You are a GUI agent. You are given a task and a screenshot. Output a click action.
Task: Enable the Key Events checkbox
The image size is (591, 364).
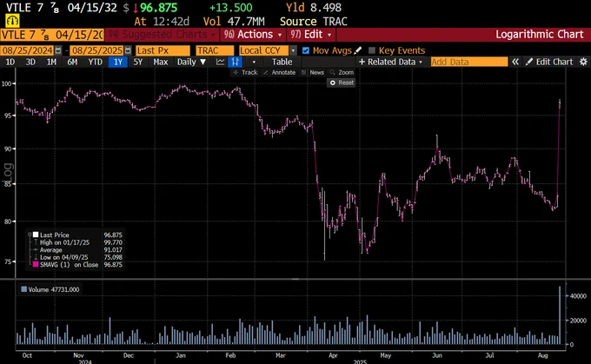(x=372, y=50)
